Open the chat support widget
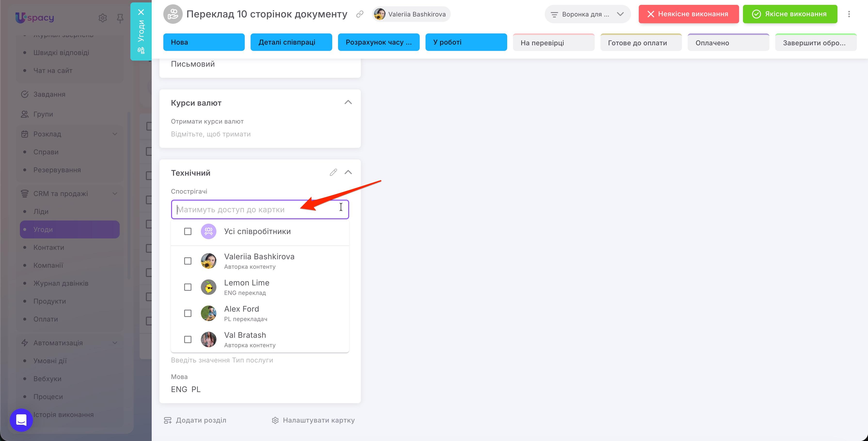This screenshot has width=868, height=441. coord(21,420)
